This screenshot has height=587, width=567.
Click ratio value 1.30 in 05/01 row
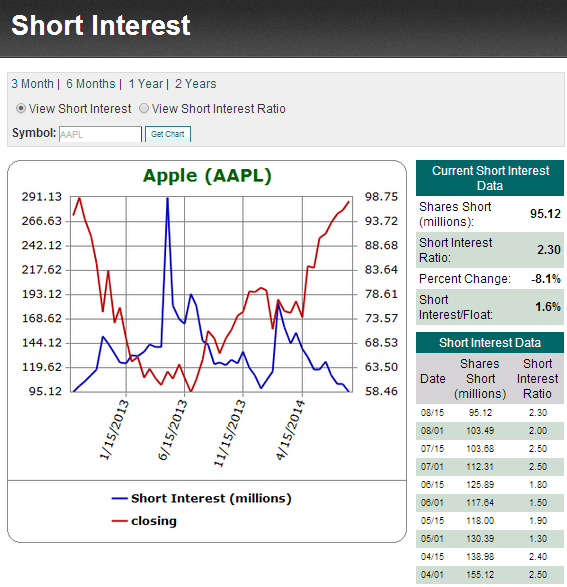point(538,539)
